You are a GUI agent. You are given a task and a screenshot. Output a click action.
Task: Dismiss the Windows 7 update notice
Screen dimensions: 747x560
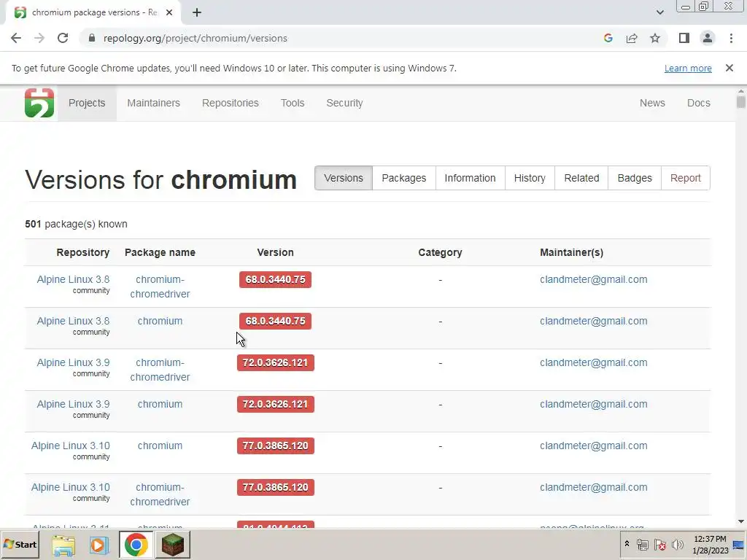coord(729,68)
